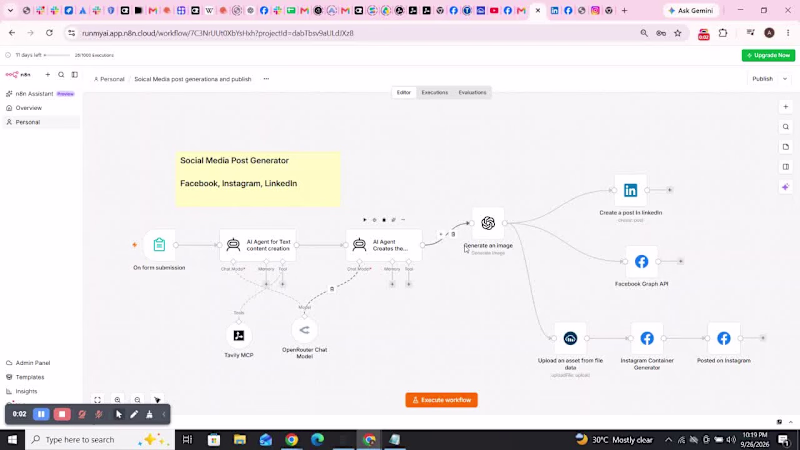Add Memory plus on the first AI Agent

(266, 284)
